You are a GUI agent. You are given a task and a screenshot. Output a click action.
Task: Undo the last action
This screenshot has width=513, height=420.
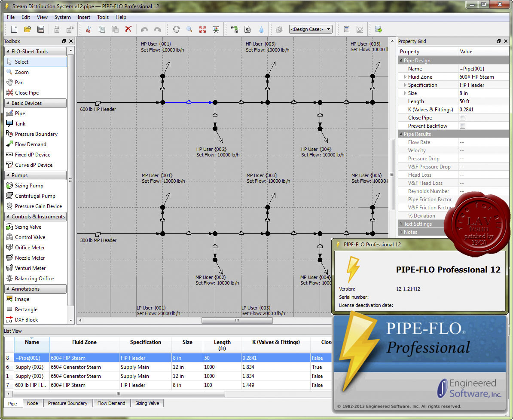(x=144, y=30)
